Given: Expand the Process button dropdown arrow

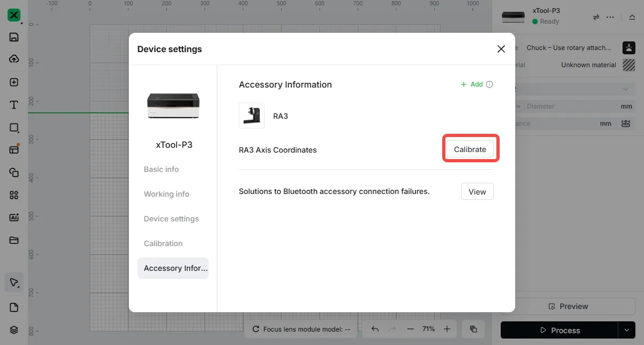Looking at the screenshot, I should tap(627, 330).
